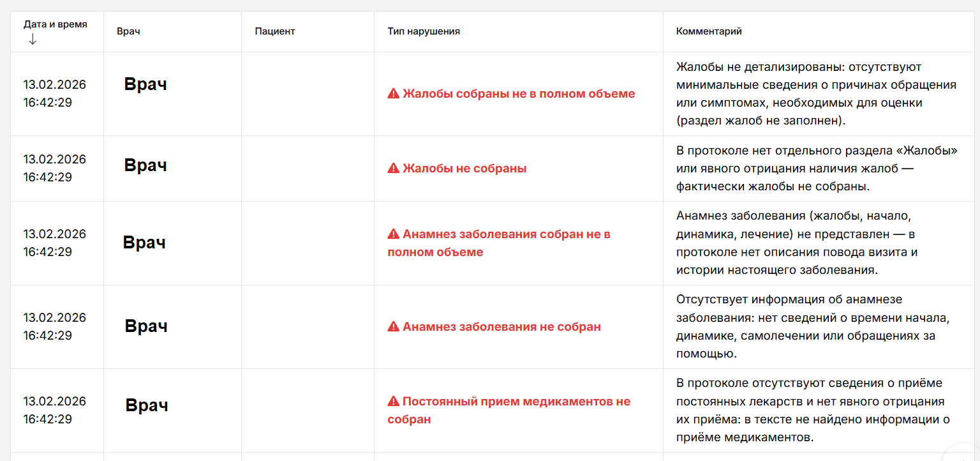
Task: Open the Жалобы собраны не в полном объеме violation
Action: (x=519, y=94)
